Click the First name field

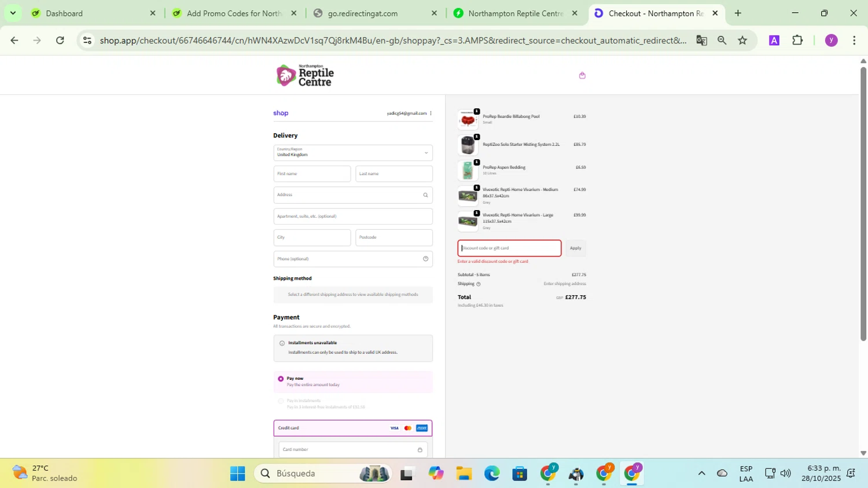point(312,174)
